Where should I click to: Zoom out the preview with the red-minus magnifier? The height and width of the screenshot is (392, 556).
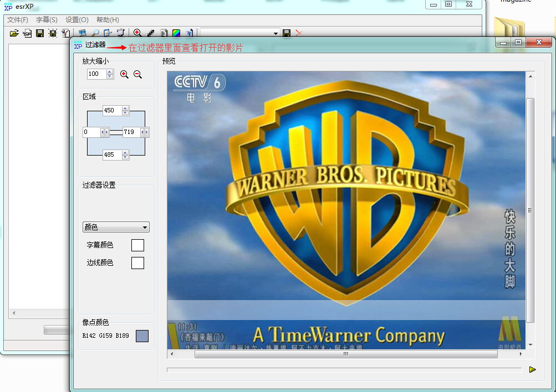tap(137, 74)
